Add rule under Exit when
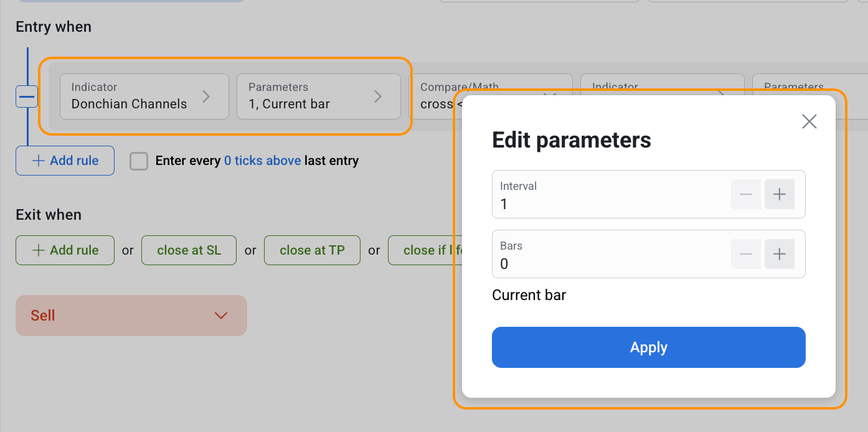868x432 pixels. tap(65, 250)
